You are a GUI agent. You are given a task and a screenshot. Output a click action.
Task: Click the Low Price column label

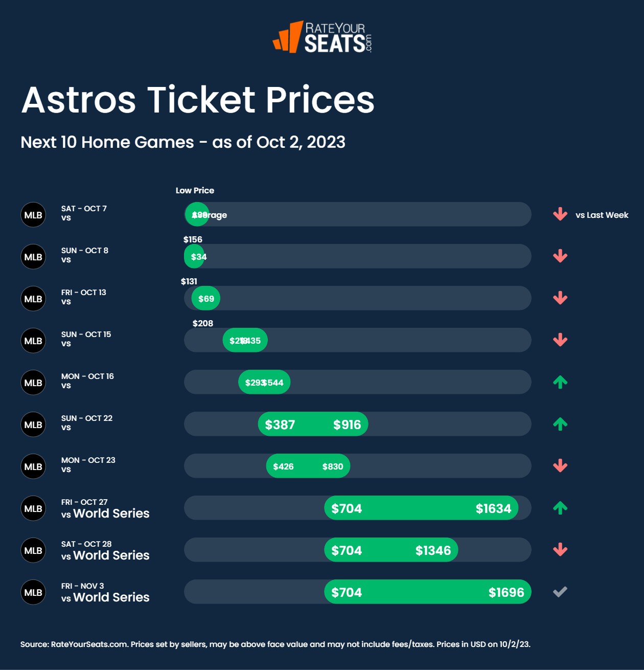(195, 190)
